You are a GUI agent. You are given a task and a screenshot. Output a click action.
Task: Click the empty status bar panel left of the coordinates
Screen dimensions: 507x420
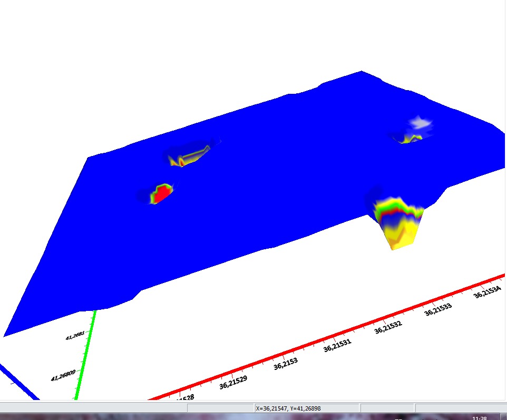[x=220, y=408]
